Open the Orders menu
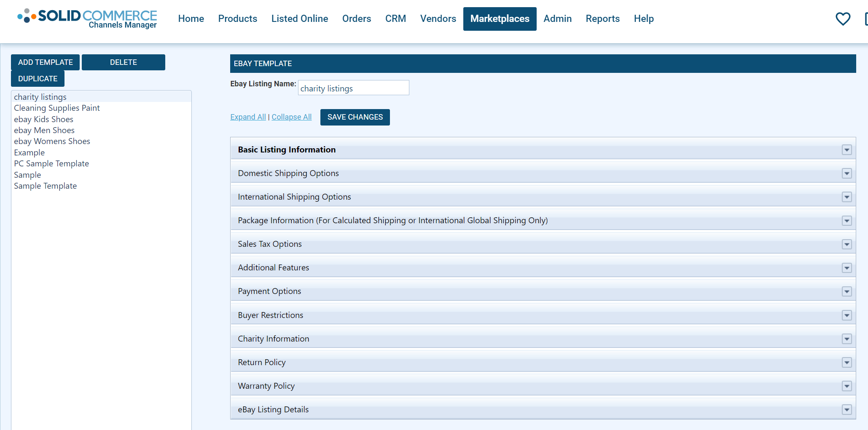The image size is (868, 430). [x=357, y=19]
